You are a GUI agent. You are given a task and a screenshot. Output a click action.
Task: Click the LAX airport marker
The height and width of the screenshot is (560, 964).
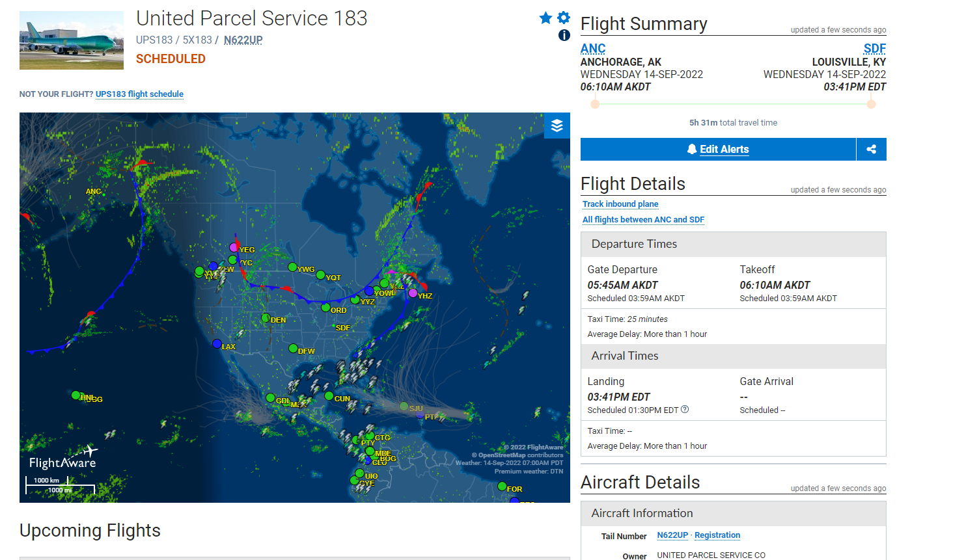[217, 343]
